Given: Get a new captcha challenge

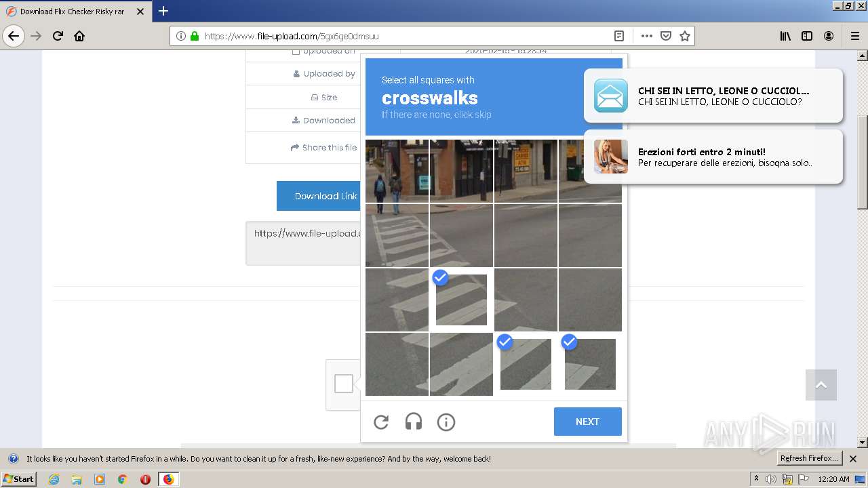Looking at the screenshot, I should 381,422.
